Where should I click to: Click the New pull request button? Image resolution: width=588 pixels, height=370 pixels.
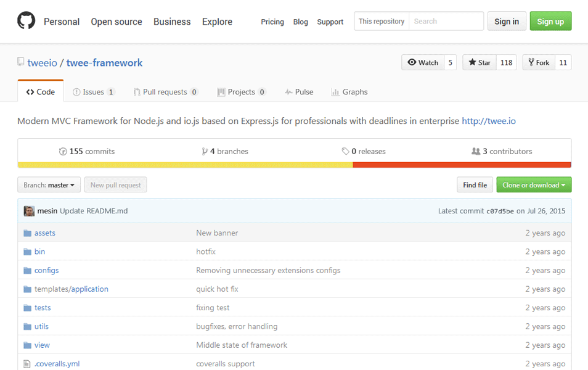coord(115,185)
